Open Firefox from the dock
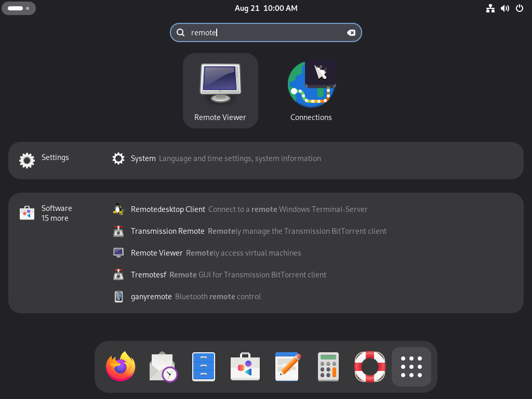This screenshot has width=532, height=399. click(x=121, y=367)
